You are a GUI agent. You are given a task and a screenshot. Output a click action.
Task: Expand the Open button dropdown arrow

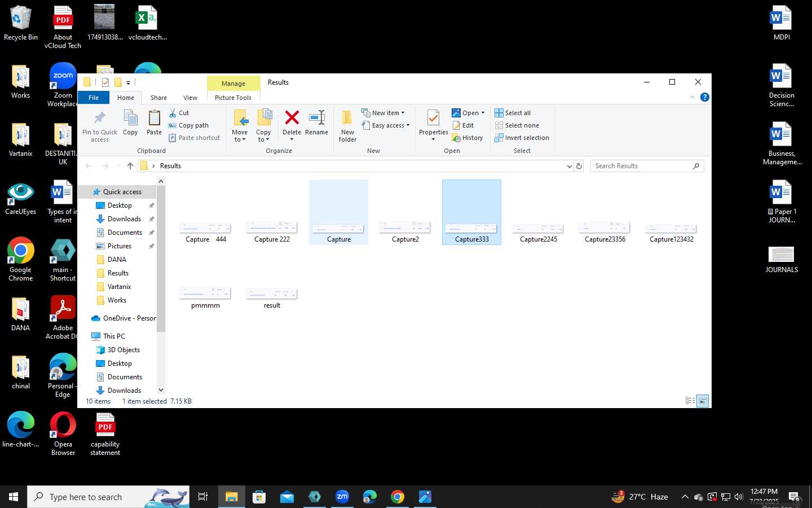483,113
